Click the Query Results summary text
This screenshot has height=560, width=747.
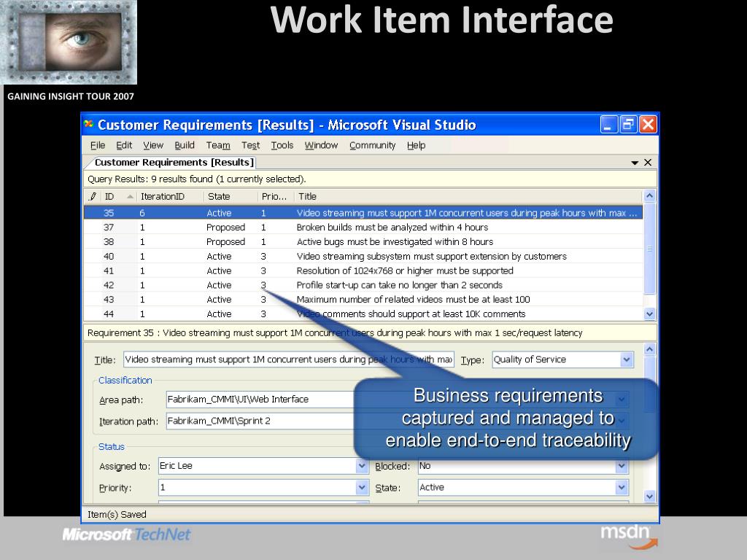click(x=197, y=179)
